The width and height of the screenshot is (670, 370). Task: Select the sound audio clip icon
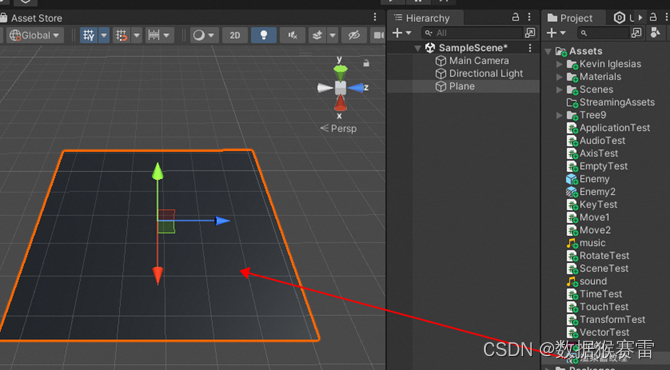[x=572, y=282]
